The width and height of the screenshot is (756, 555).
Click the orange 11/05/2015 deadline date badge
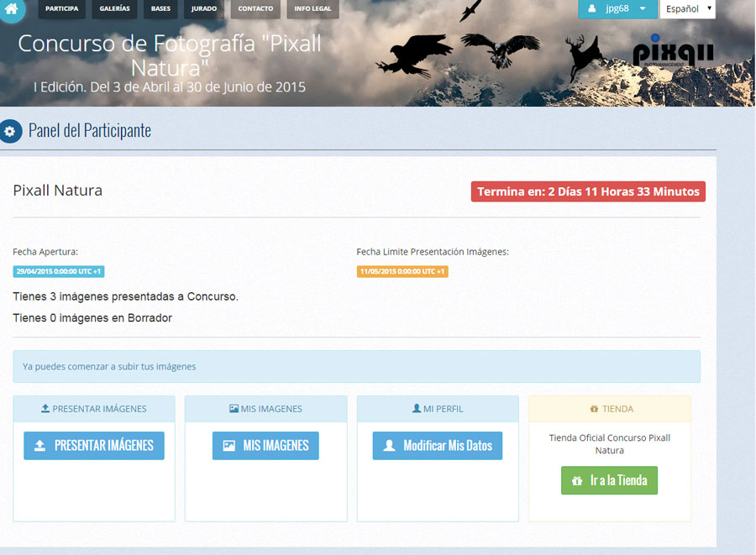click(x=402, y=272)
